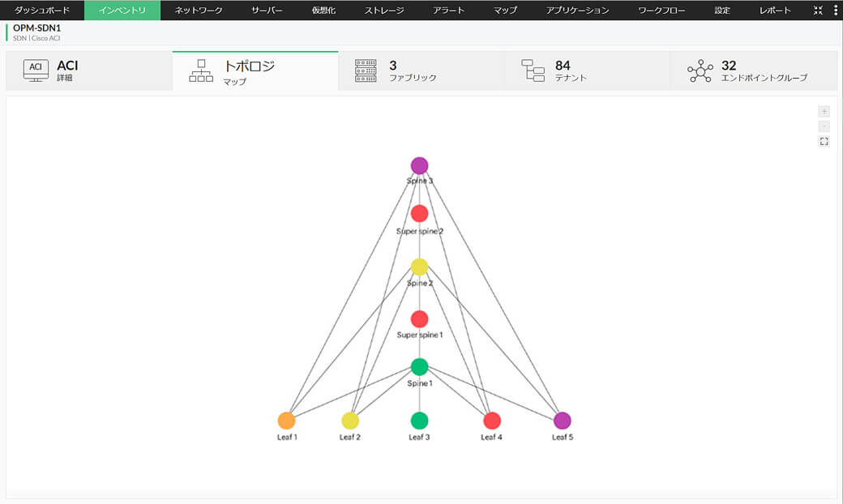Select the red Super spine 2 node

(x=419, y=213)
